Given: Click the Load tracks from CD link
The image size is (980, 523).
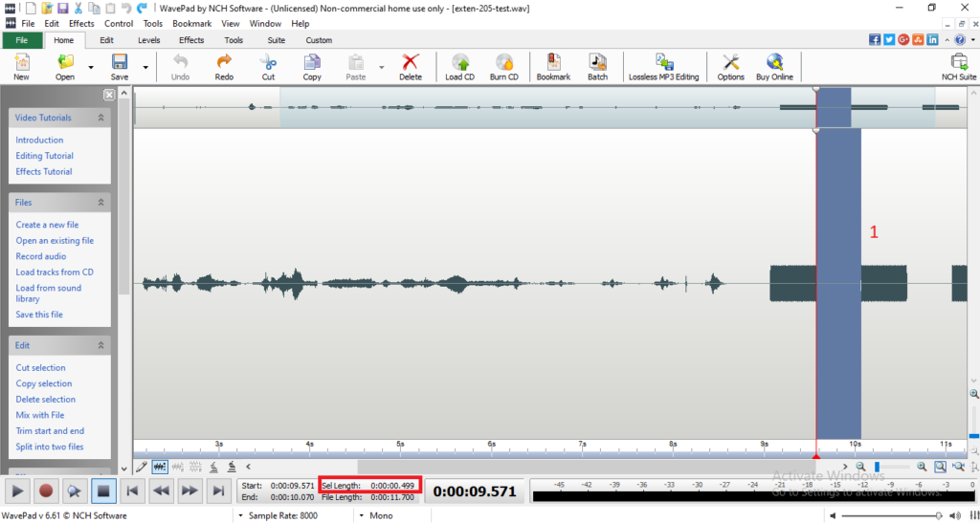Looking at the screenshot, I should tap(55, 272).
